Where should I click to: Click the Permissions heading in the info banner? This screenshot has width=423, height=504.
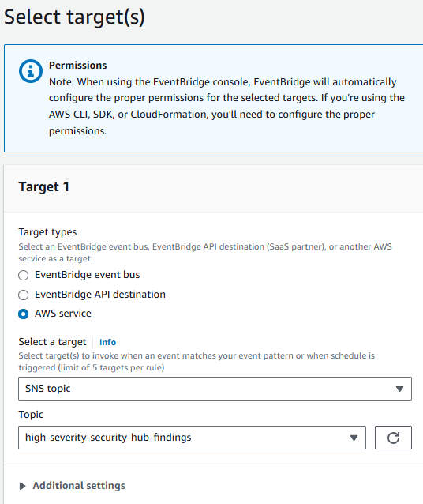tap(77, 66)
